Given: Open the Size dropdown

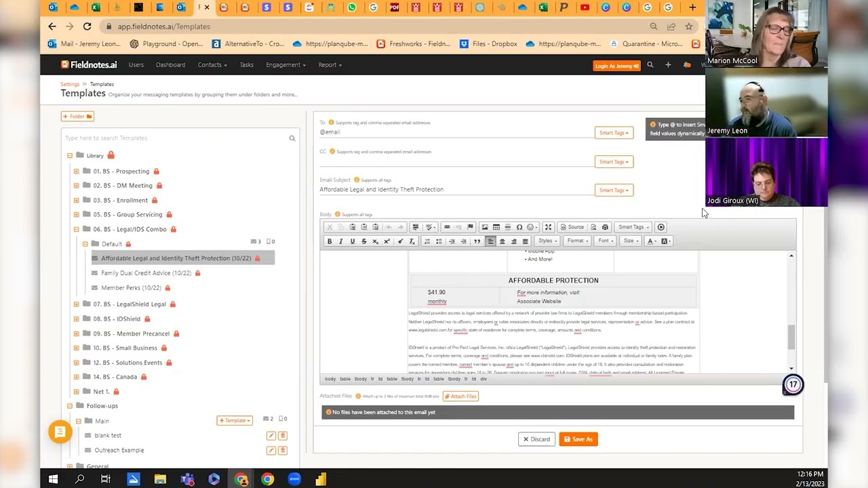Looking at the screenshot, I should pos(630,241).
